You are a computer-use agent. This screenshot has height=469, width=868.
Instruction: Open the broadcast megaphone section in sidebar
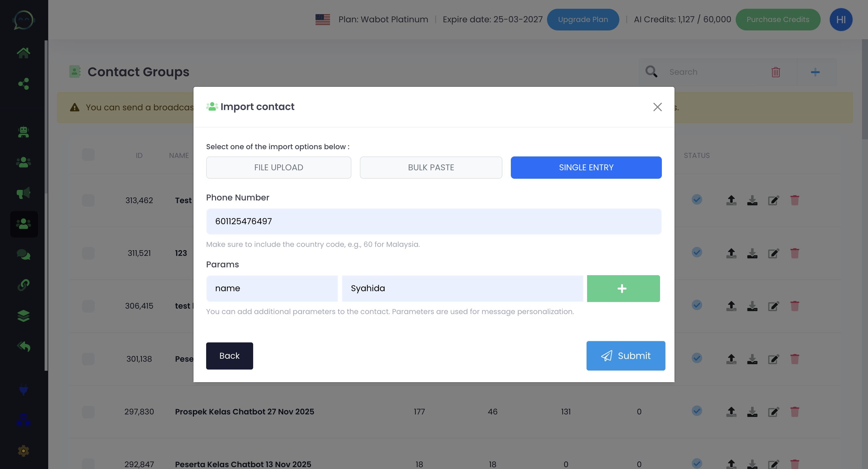pyautogui.click(x=24, y=193)
